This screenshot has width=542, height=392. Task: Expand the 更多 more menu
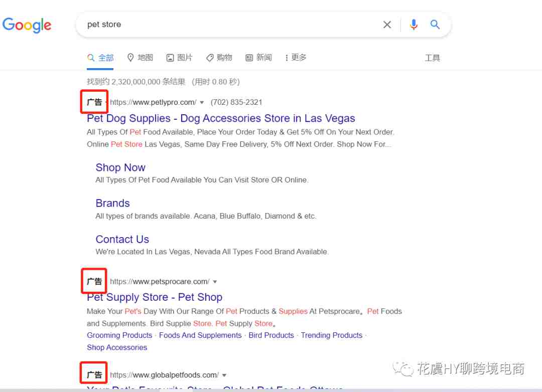point(296,58)
